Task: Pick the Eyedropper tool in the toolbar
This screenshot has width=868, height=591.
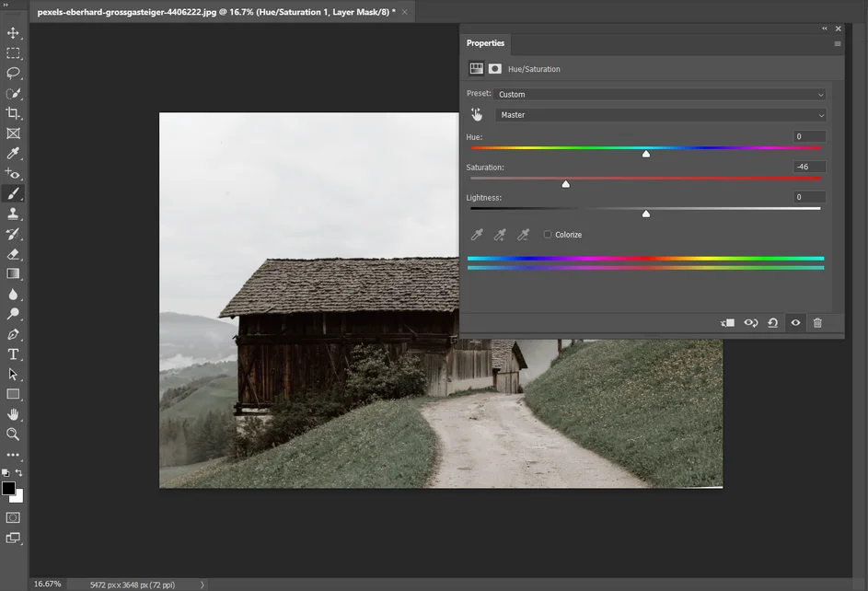Action: pyautogui.click(x=13, y=153)
